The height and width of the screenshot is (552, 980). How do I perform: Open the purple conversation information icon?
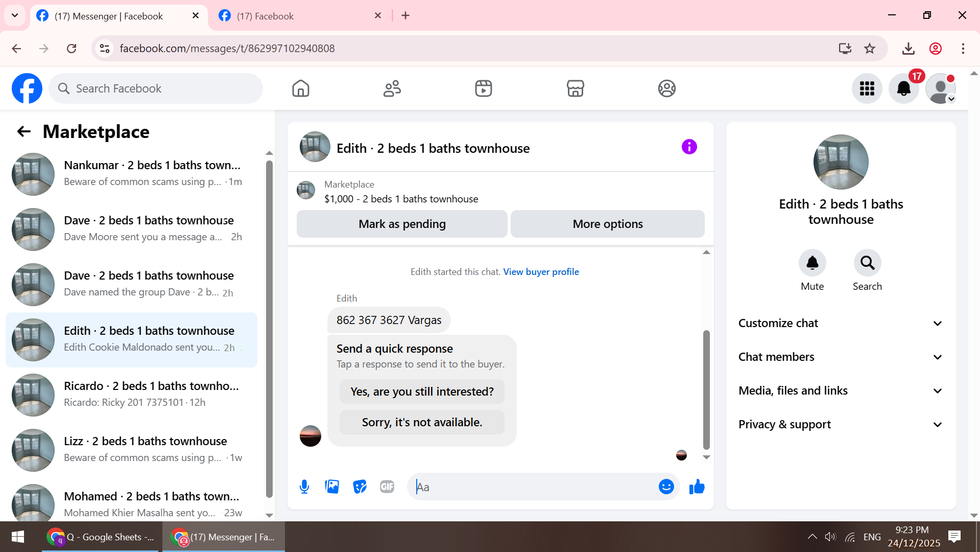(x=689, y=147)
